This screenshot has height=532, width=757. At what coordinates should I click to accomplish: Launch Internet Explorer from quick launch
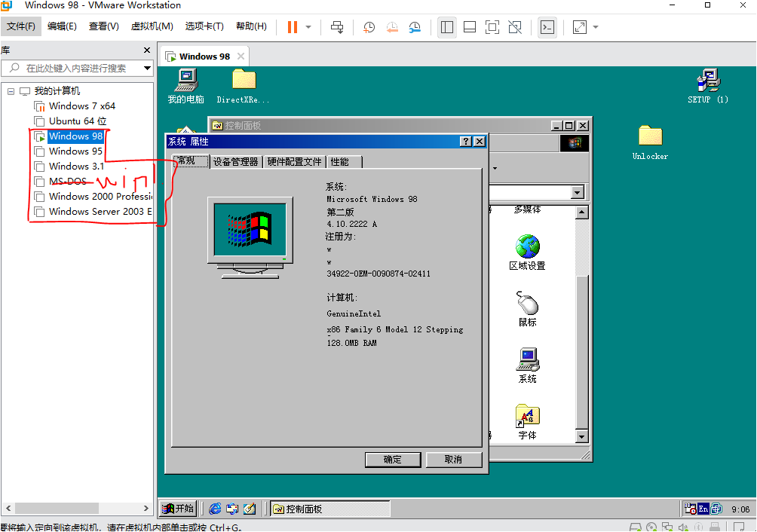(x=215, y=509)
